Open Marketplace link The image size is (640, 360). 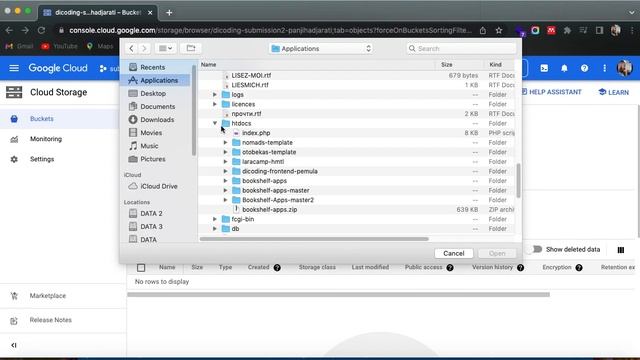47,296
